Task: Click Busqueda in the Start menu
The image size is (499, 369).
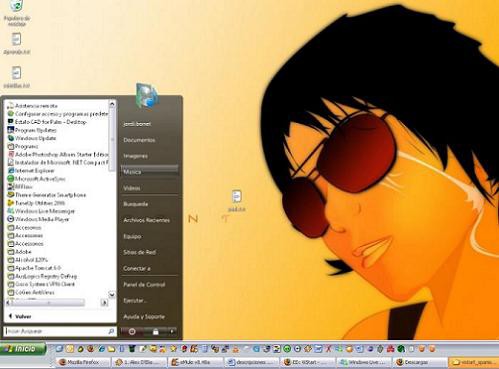Action: (135, 204)
